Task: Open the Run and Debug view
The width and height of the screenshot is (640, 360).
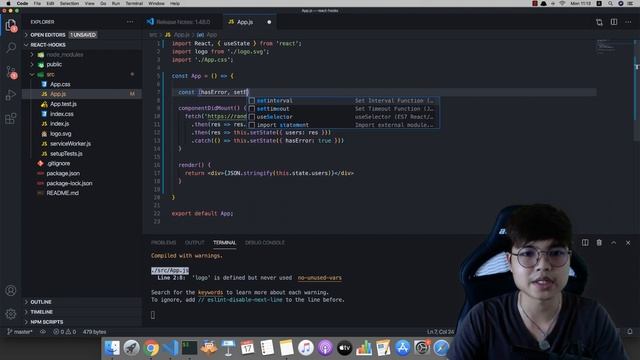Action: tap(11, 95)
